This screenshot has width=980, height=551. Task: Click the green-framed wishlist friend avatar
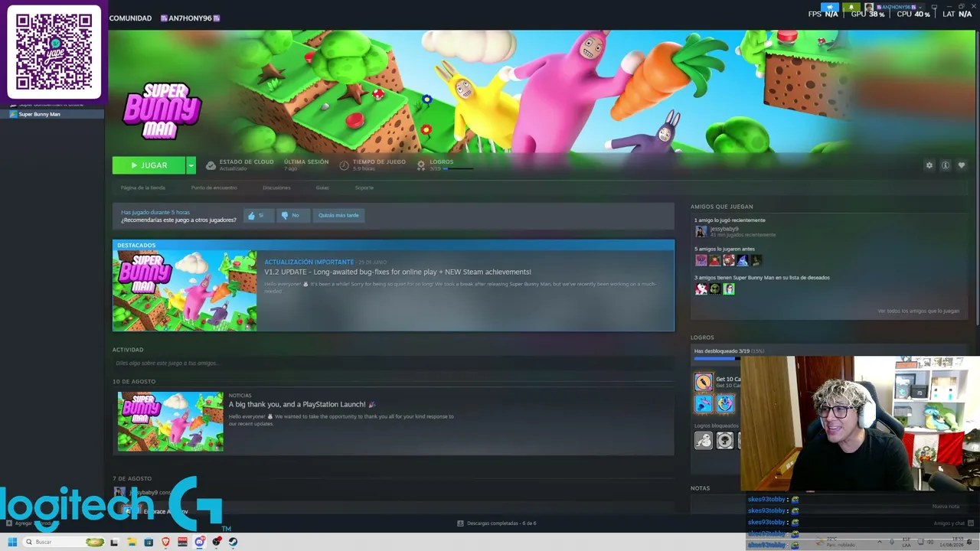(x=728, y=289)
